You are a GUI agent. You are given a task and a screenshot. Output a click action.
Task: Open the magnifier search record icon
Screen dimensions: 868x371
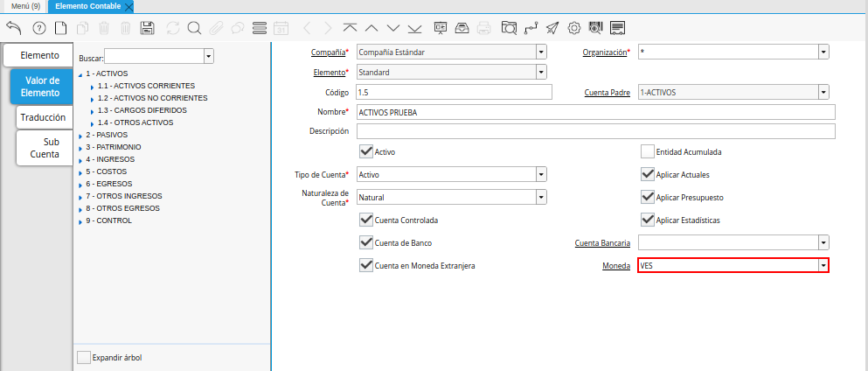[194, 28]
